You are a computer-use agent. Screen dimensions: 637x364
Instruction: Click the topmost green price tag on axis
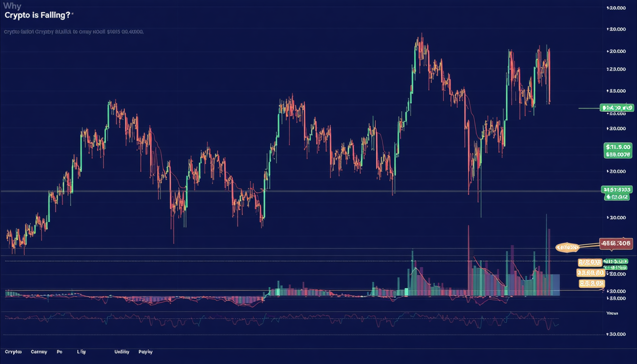616,108
